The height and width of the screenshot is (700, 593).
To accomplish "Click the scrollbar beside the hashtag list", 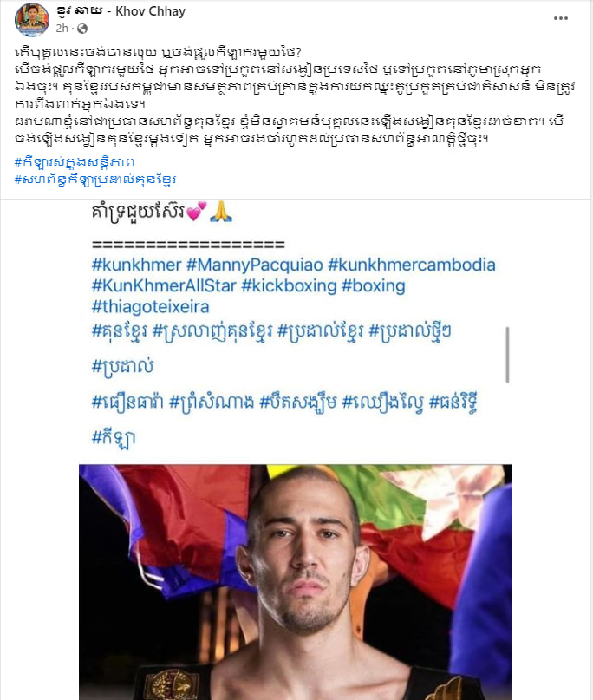I will pyautogui.click(x=507, y=355).
